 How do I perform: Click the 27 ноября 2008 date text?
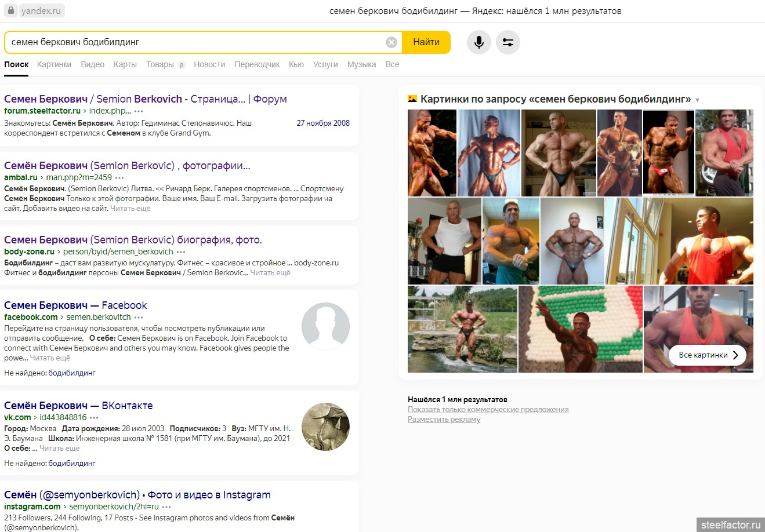pyautogui.click(x=323, y=123)
